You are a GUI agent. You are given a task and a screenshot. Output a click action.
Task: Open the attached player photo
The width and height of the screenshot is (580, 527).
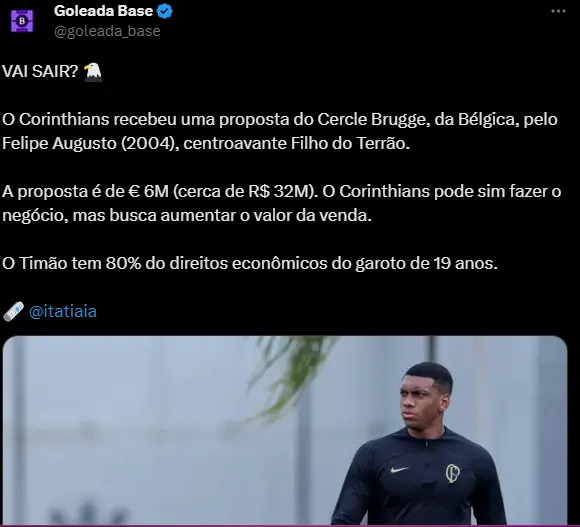285,430
